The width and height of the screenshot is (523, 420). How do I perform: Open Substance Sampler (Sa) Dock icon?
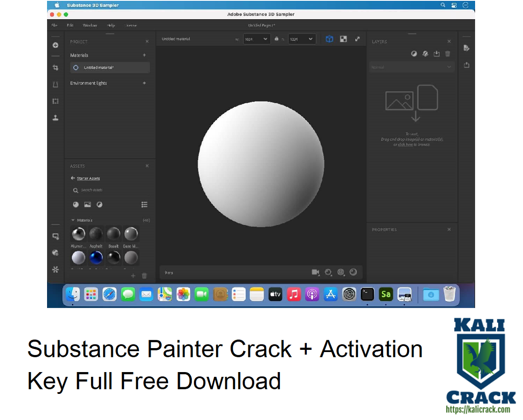tap(386, 295)
